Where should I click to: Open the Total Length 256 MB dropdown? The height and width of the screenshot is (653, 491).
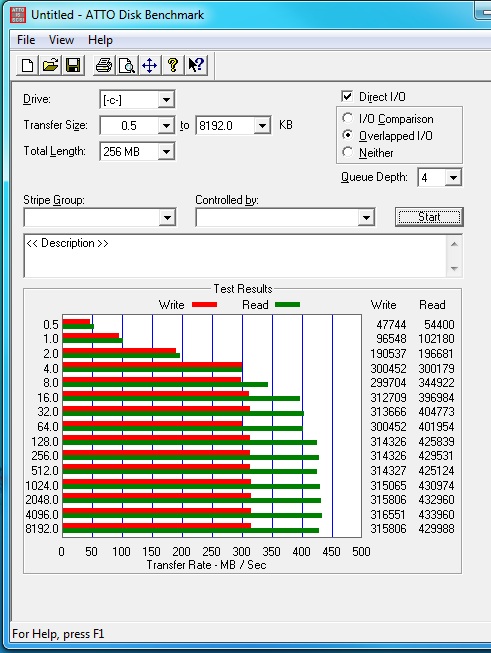(x=137, y=151)
